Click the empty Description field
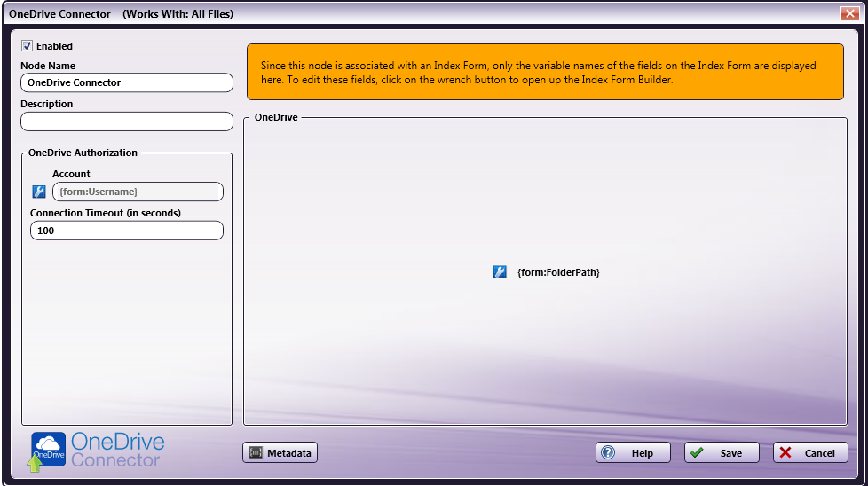This screenshot has width=868, height=486. [127, 121]
